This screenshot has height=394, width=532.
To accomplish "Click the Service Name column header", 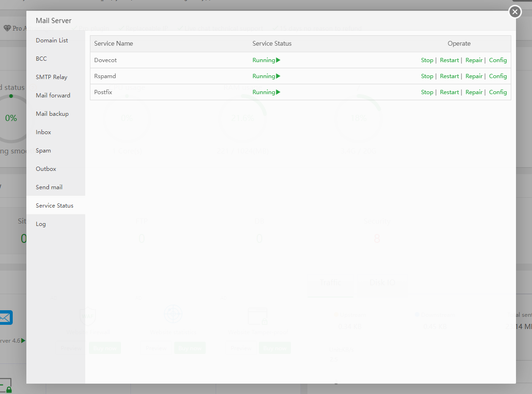I will 113,43.
